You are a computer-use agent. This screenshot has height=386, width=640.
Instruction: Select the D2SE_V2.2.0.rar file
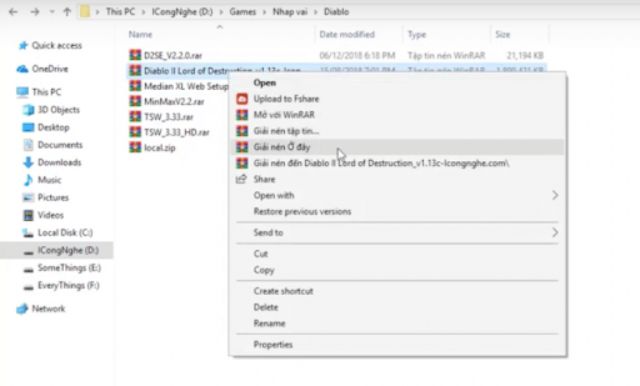point(173,55)
